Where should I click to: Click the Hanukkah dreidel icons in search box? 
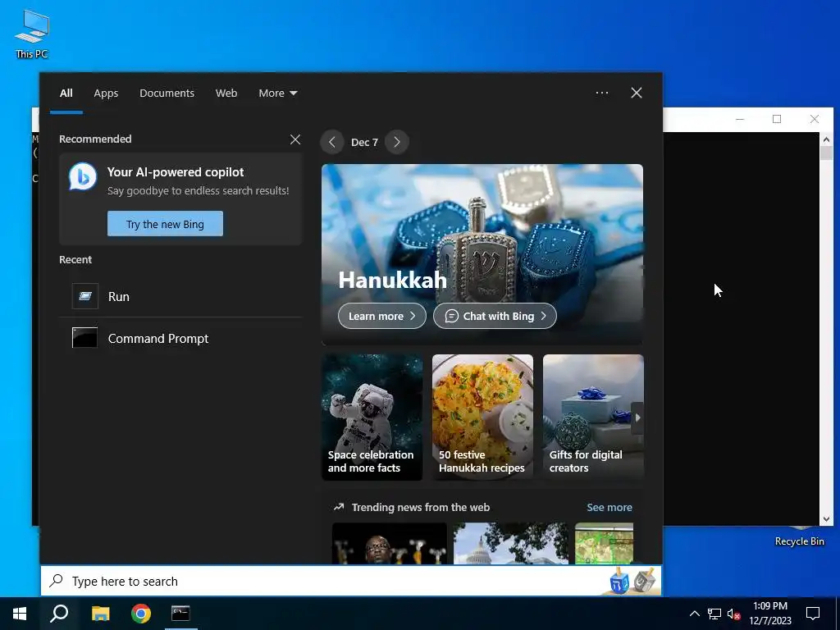tap(632, 581)
